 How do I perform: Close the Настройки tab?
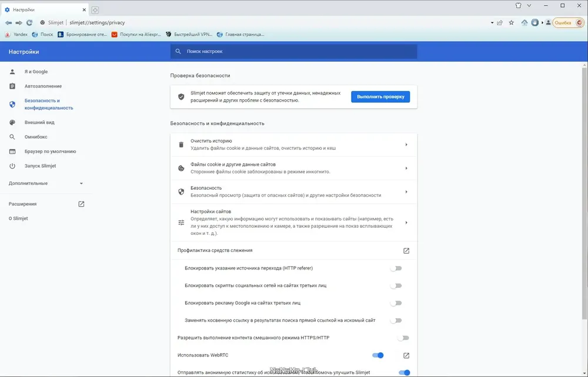[x=84, y=10]
